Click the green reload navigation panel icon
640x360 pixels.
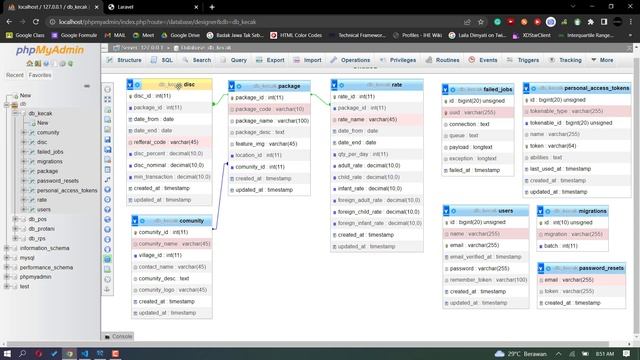pos(71,64)
